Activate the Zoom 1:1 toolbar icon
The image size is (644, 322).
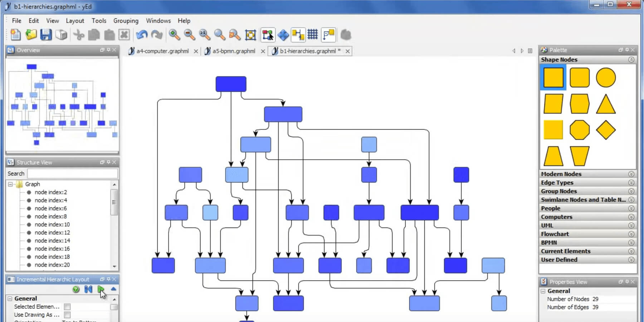pyautogui.click(x=204, y=35)
